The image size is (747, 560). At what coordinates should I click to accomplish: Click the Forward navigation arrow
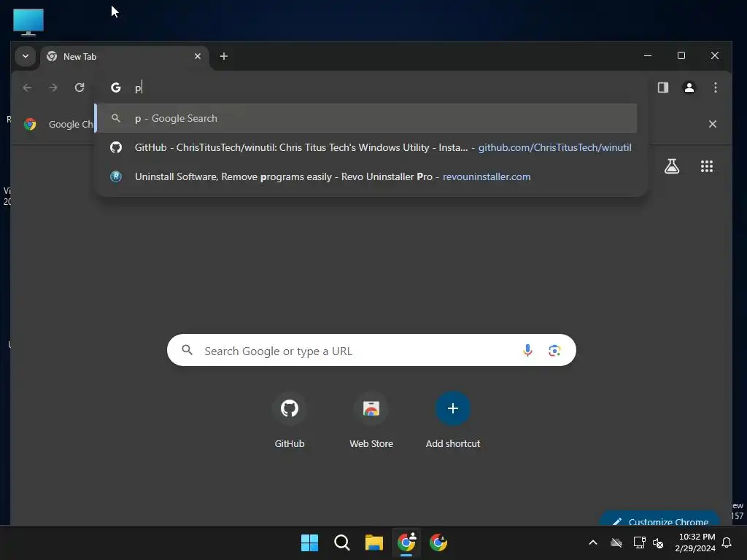coord(53,87)
